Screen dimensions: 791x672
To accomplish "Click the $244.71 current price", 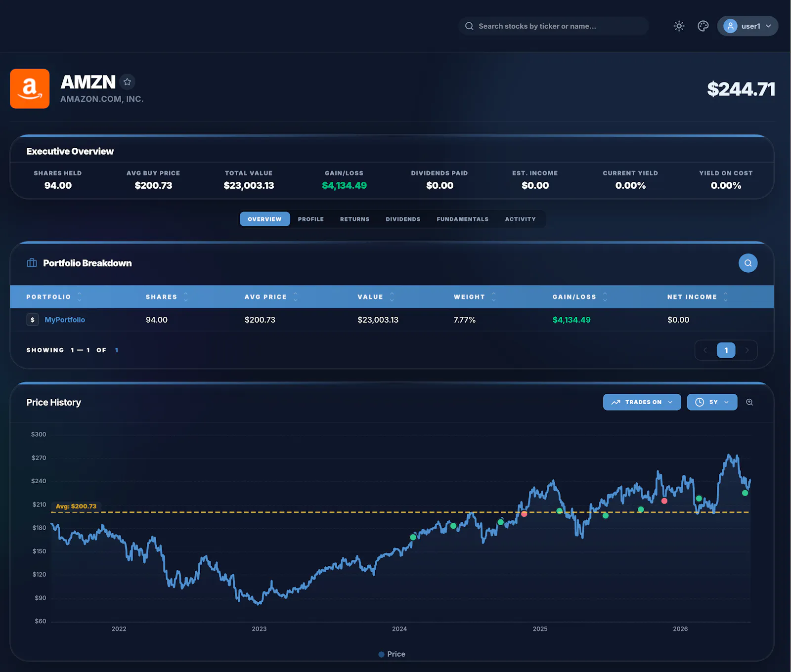I will click(x=741, y=89).
